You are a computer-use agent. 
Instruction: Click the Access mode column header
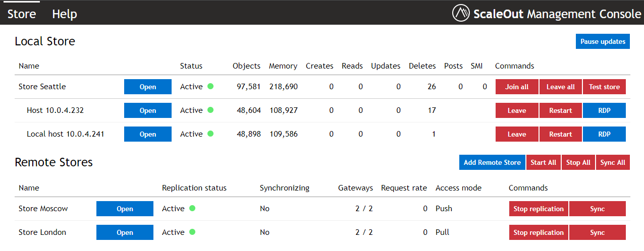(459, 188)
